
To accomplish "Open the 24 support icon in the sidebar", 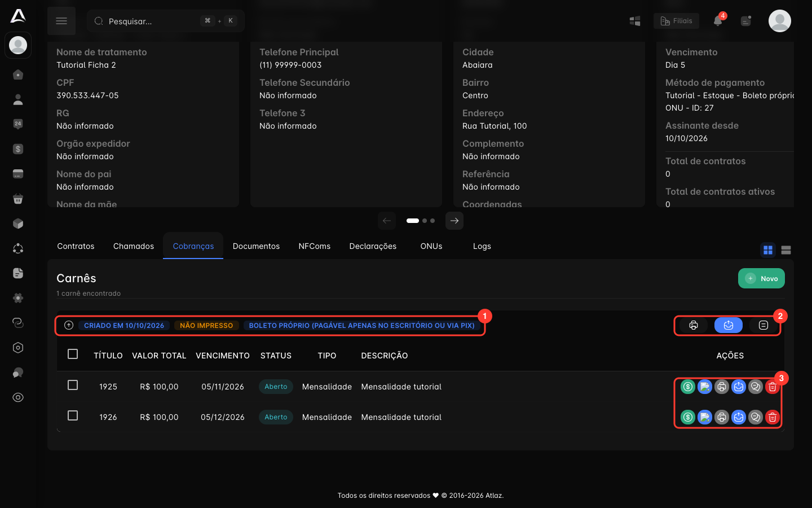I will click(x=18, y=124).
